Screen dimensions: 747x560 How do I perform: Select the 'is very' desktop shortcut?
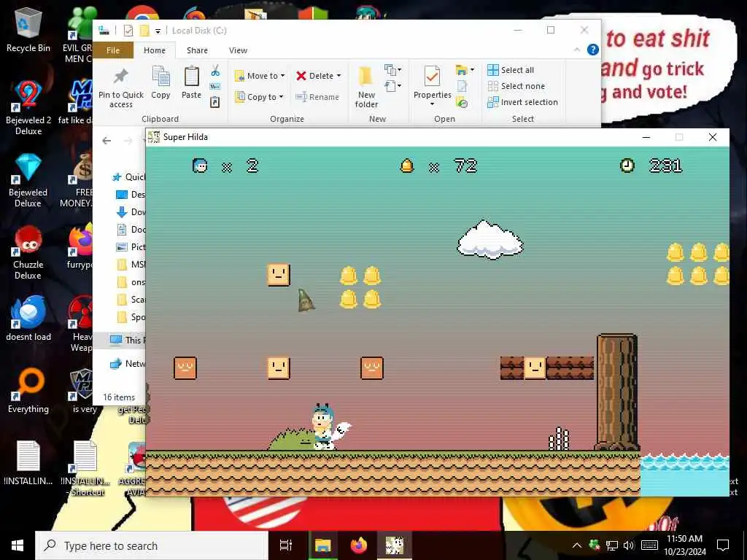[85, 391]
